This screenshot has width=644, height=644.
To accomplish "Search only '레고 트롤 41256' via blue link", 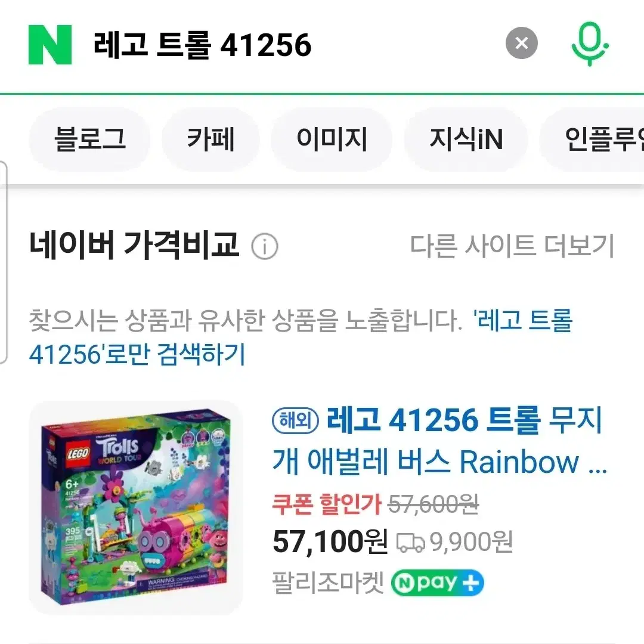I will coord(301,337).
